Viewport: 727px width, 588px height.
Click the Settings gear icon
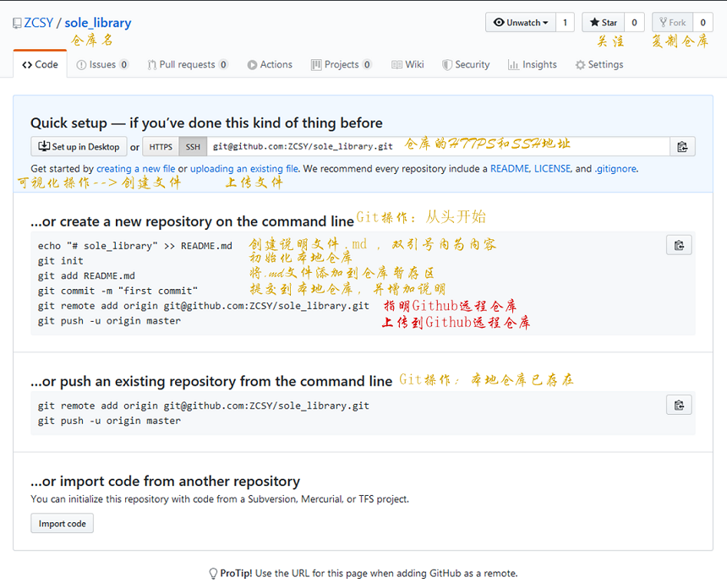(580, 65)
